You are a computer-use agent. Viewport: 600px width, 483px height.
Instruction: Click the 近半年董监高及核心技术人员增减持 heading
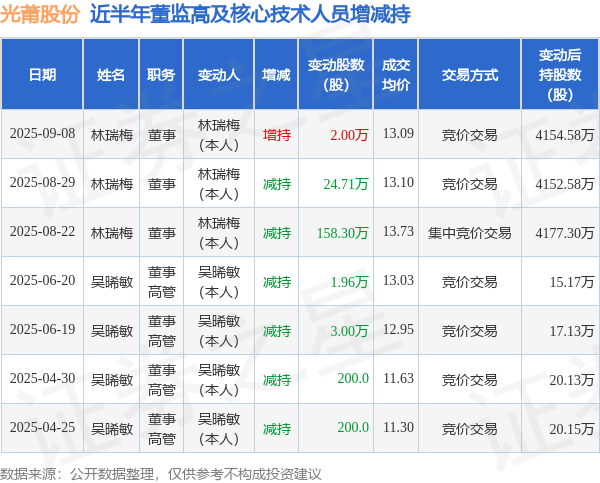coord(250,14)
